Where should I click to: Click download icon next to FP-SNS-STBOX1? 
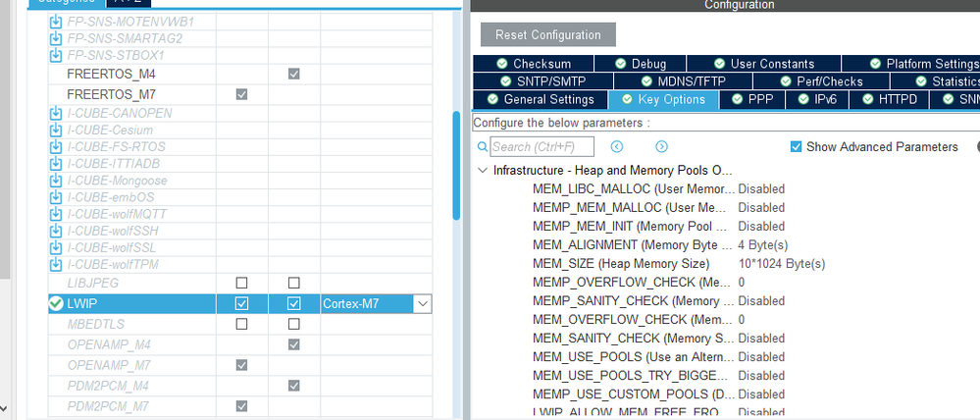coord(56,56)
